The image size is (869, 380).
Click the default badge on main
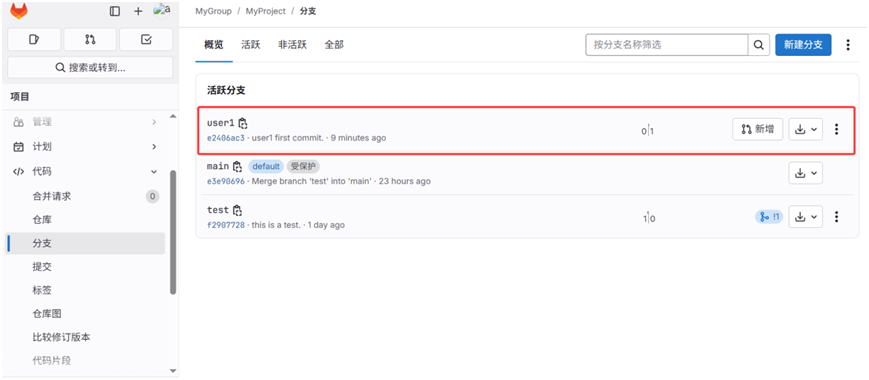[x=266, y=166]
